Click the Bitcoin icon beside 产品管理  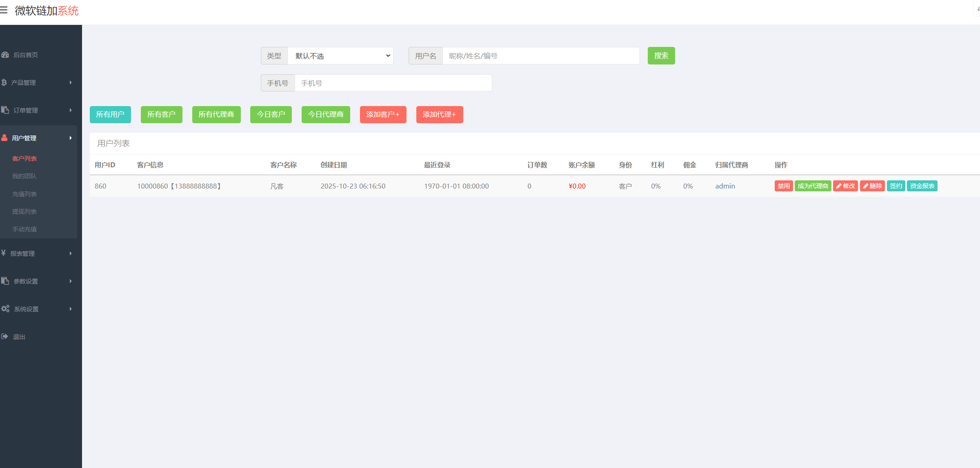pos(5,82)
